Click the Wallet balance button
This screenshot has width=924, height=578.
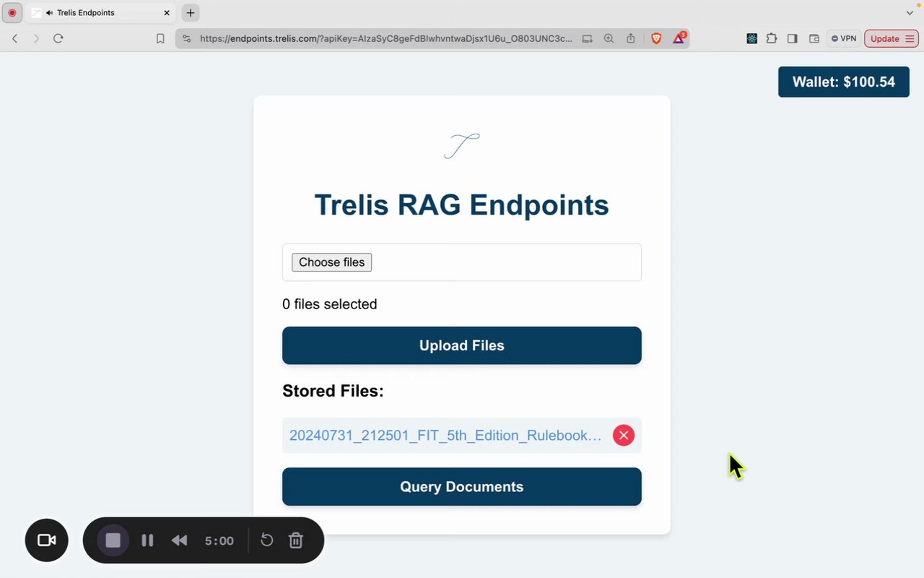click(x=844, y=82)
